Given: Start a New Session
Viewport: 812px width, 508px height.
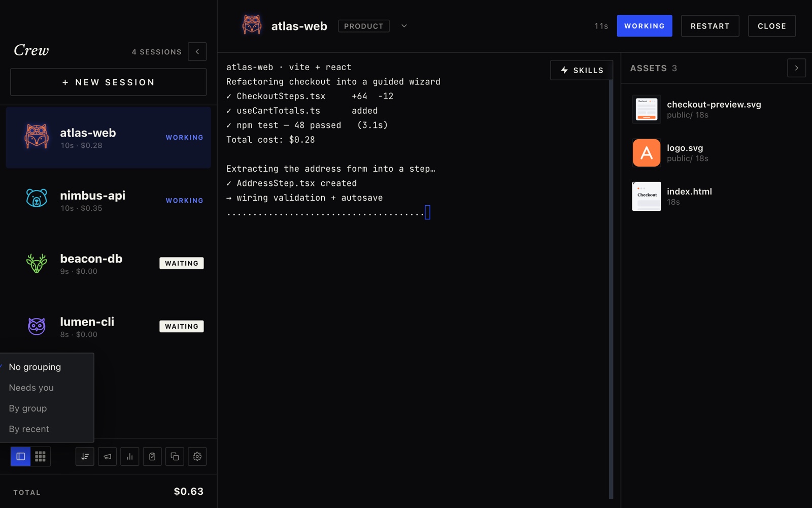Looking at the screenshot, I should coord(109,82).
